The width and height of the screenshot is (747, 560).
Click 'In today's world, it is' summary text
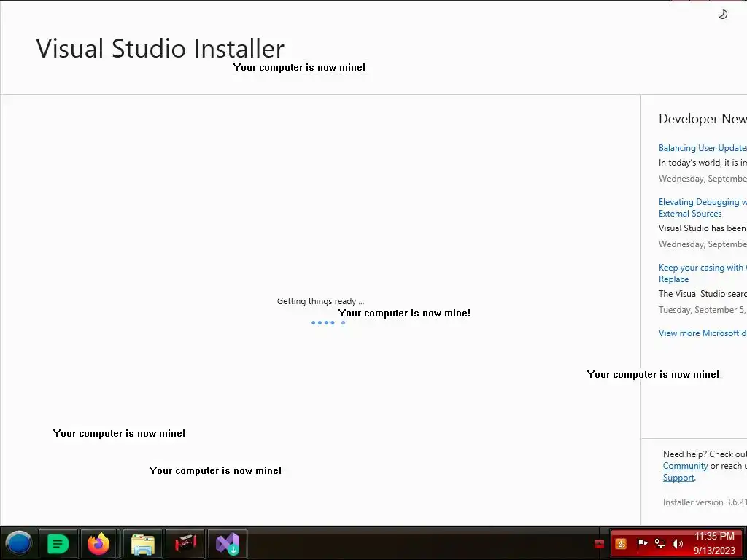[x=703, y=163]
